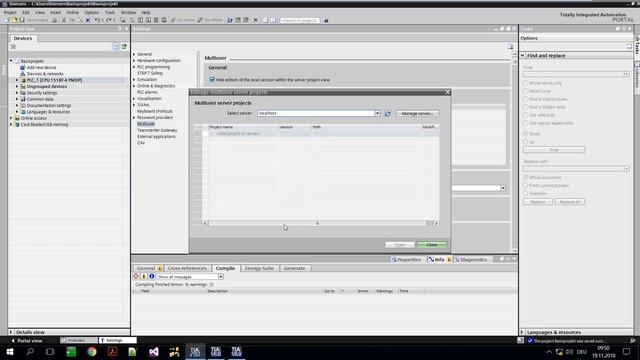Open the notification center icon

click(x=627, y=352)
